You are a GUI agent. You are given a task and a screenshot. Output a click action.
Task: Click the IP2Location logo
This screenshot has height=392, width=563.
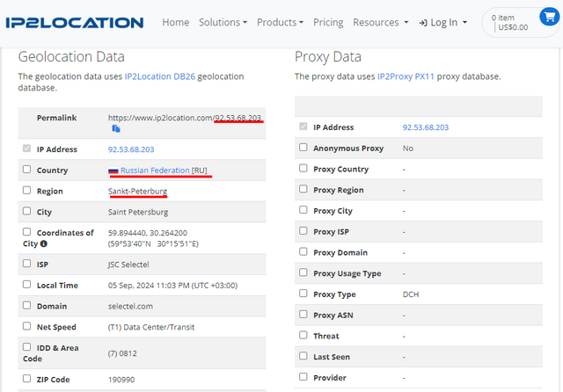75,23
